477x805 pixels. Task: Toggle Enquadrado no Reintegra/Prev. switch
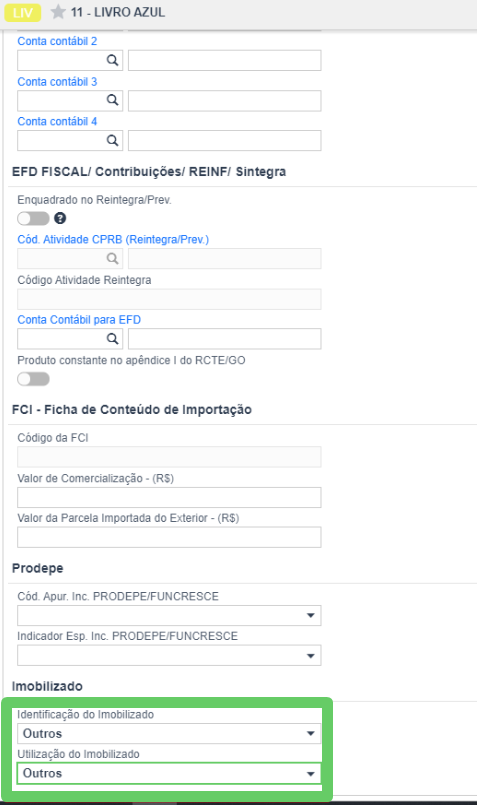[33, 219]
